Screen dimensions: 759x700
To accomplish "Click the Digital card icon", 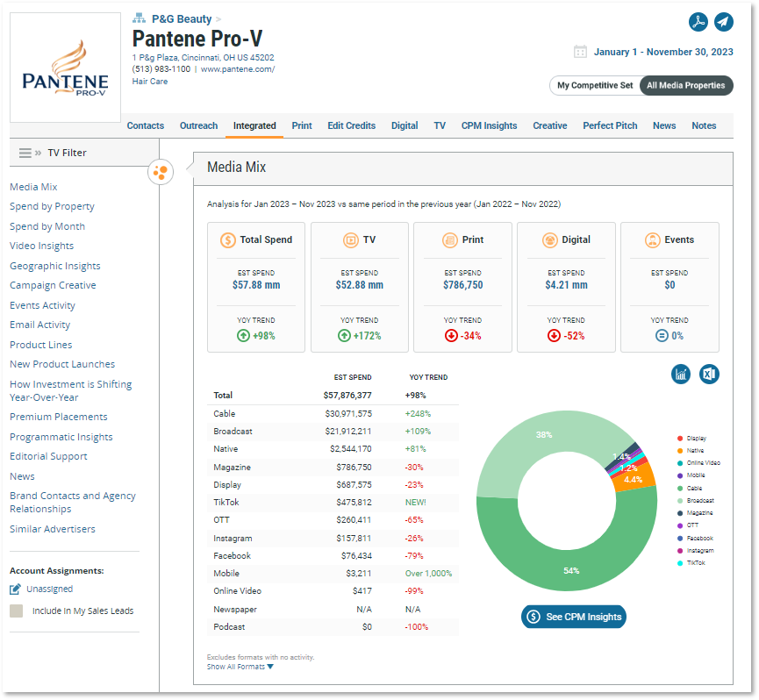I will pos(549,240).
